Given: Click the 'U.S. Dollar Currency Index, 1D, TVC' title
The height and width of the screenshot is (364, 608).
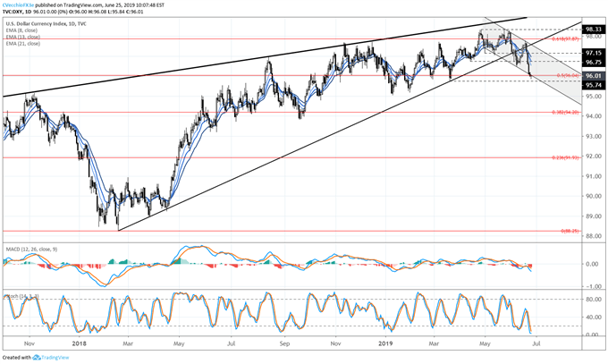Looking at the screenshot, I should pos(46,23).
